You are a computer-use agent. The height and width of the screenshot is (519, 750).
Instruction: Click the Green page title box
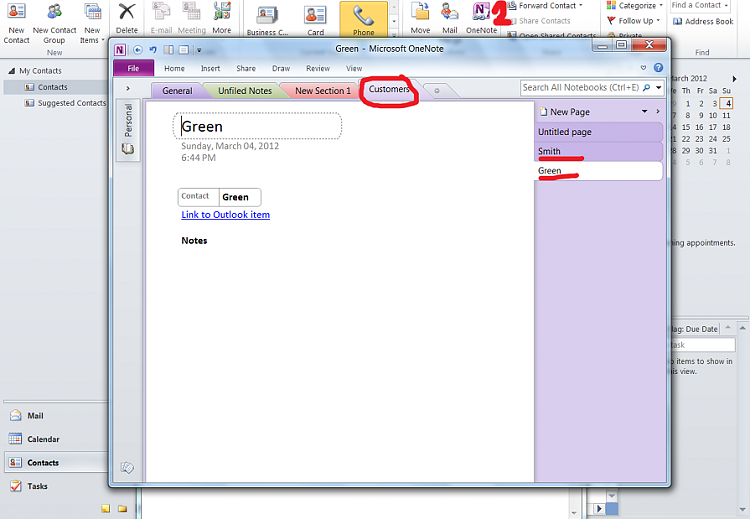coord(257,126)
